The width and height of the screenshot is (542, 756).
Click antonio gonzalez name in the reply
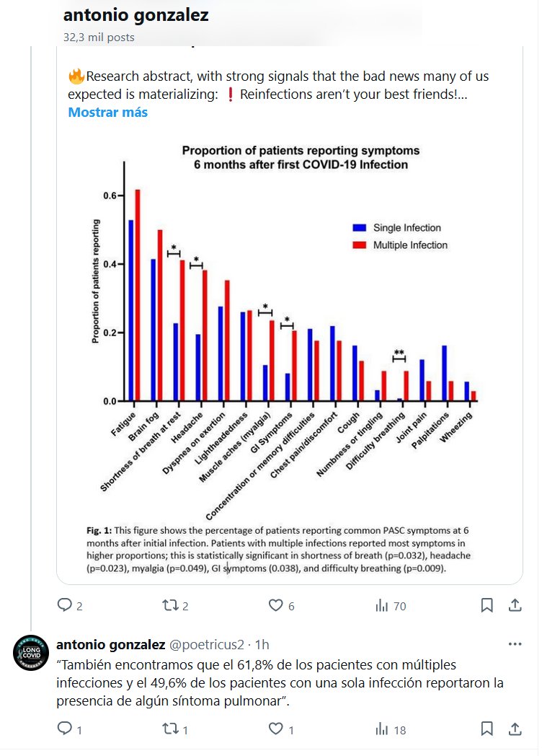[x=110, y=644]
